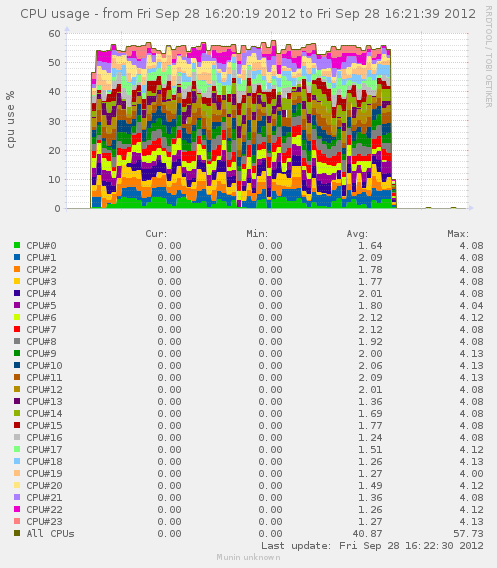Image resolution: width=497 pixels, height=568 pixels.
Task: Click the Avg: column header
Action: coord(357,234)
